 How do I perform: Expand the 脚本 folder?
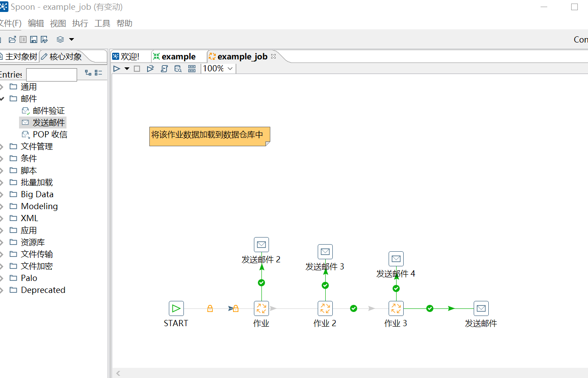2,171
